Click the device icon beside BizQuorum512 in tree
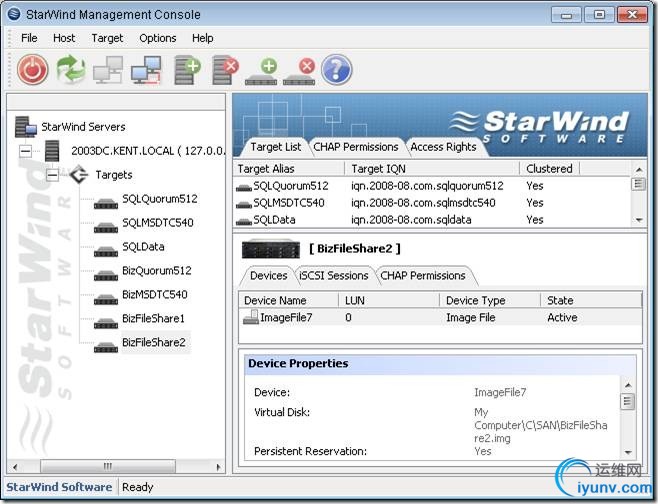The image size is (658, 504). pyautogui.click(x=106, y=274)
